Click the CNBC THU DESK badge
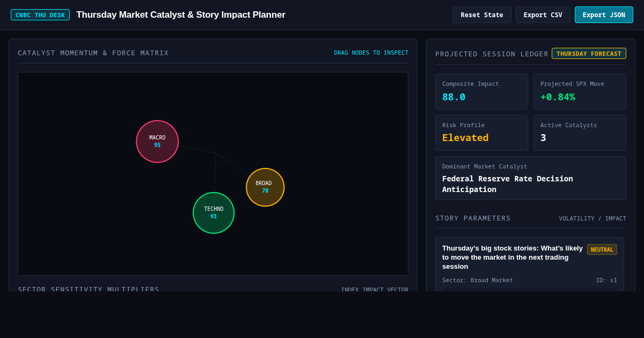Image resolution: width=644 pixels, height=338 pixels. [x=40, y=15]
